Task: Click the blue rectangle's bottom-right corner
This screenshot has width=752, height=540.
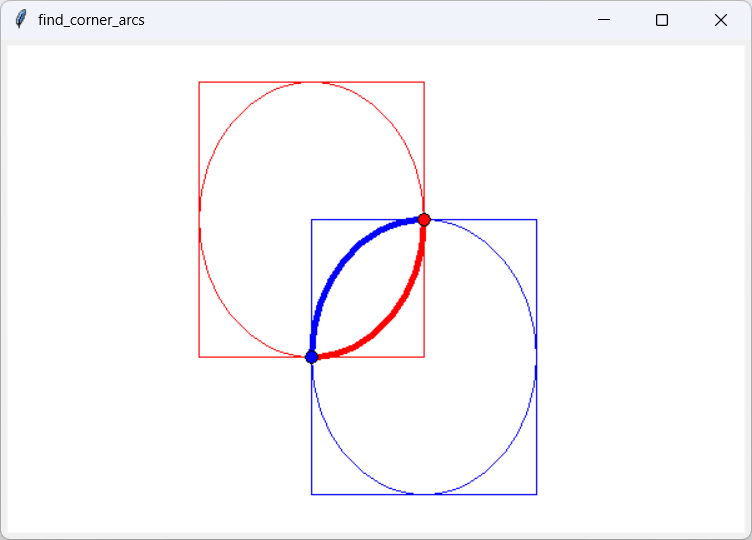Action: point(537,494)
